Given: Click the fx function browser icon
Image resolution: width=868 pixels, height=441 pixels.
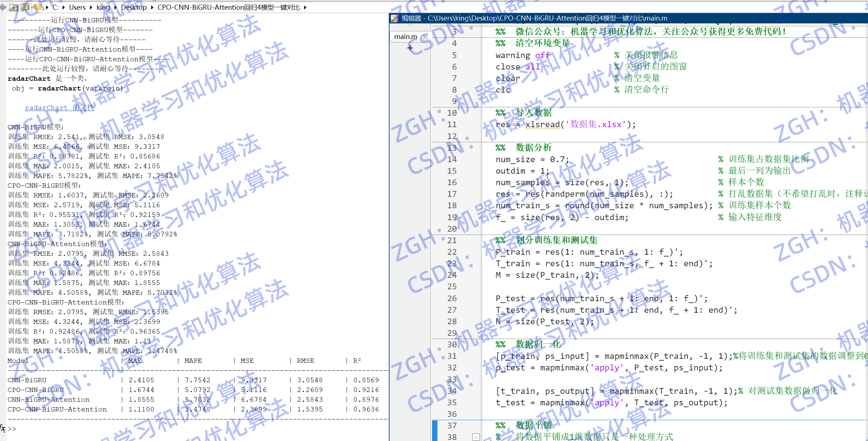Looking at the screenshot, I should tap(3, 428).
